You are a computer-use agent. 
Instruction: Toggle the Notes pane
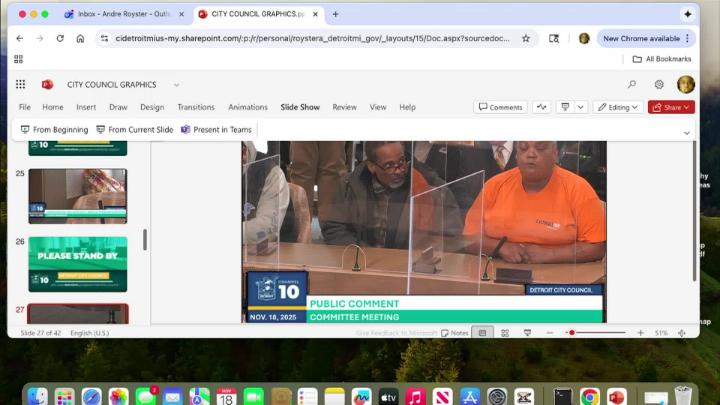[455, 333]
